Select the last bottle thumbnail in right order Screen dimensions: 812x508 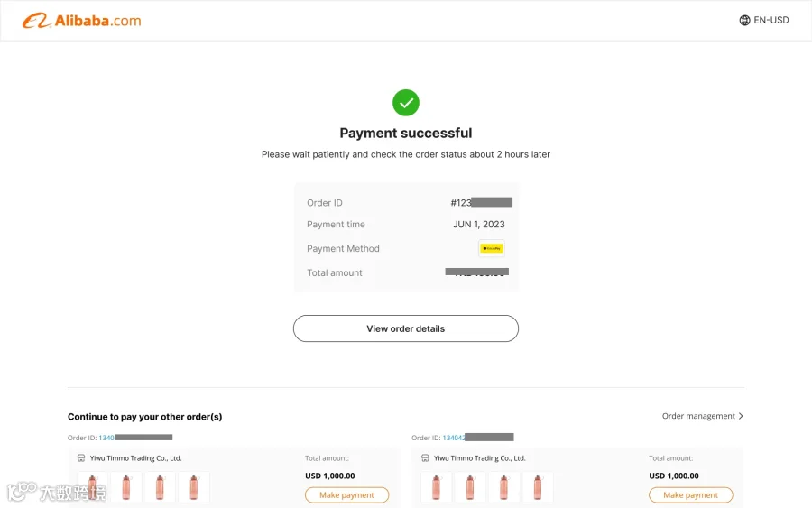point(538,486)
